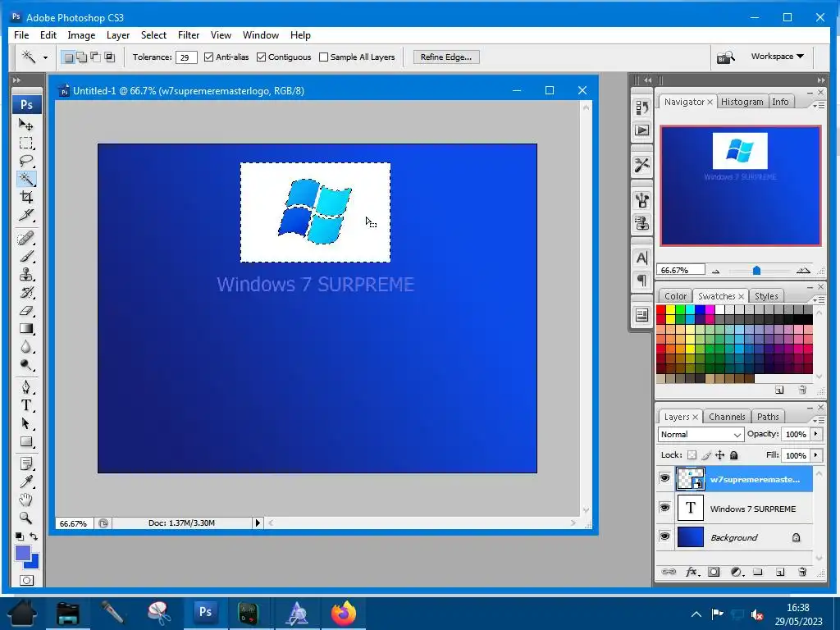Select the History Brush tool
The width and height of the screenshot is (840, 630).
click(25, 293)
